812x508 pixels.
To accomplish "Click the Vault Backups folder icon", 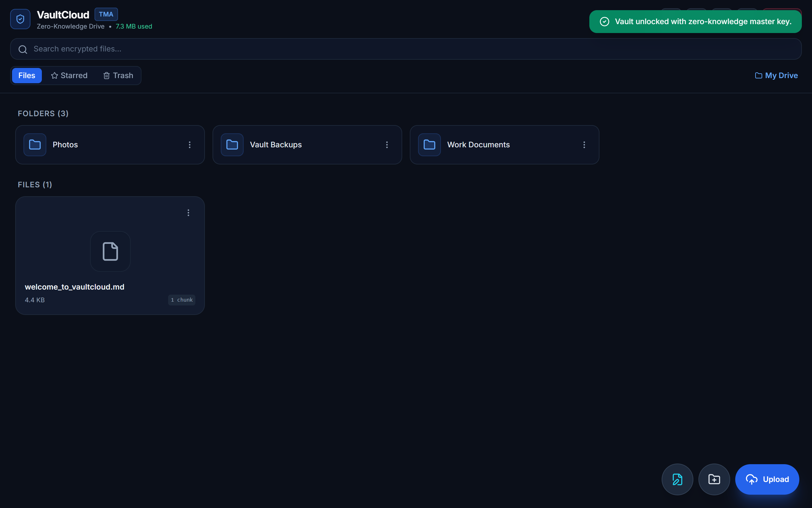I will click(232, 145).
